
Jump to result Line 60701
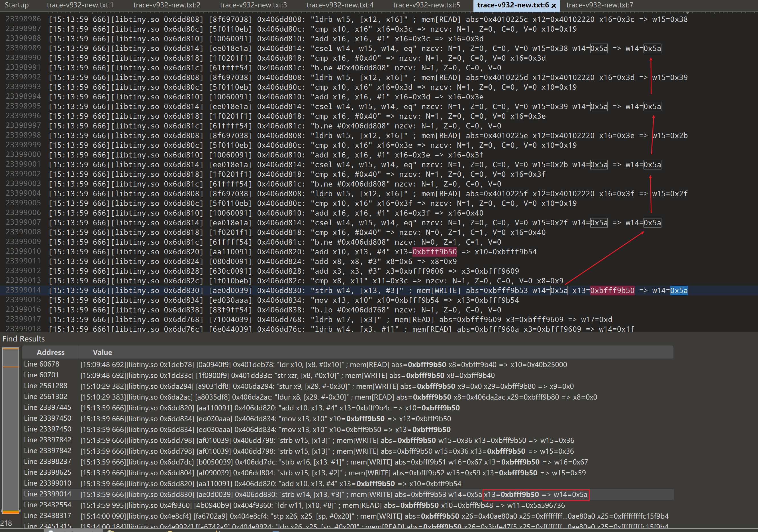tap(348, 375)
